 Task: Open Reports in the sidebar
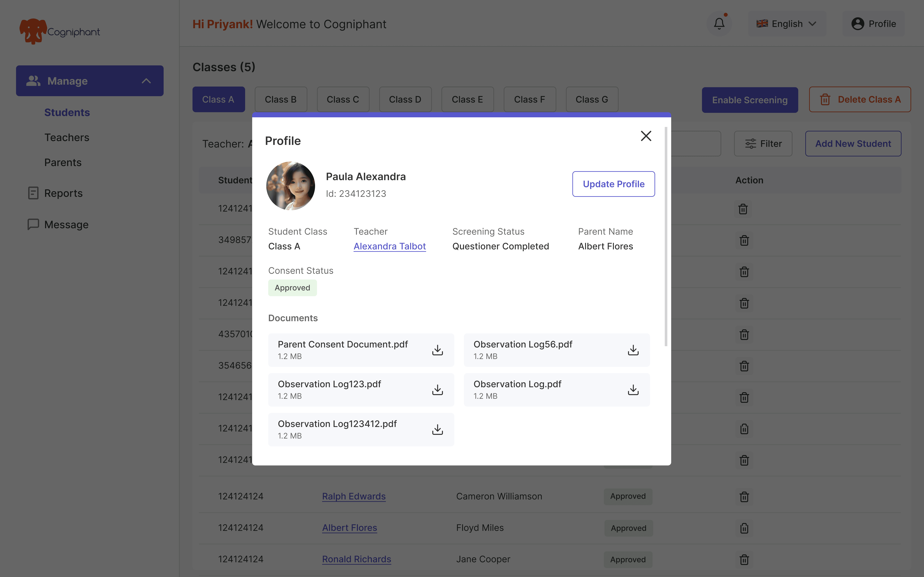point(63,193)
